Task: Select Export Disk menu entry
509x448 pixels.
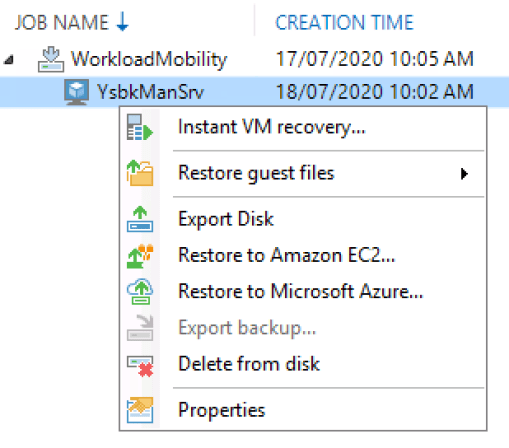Action: (x=226, y=219)
